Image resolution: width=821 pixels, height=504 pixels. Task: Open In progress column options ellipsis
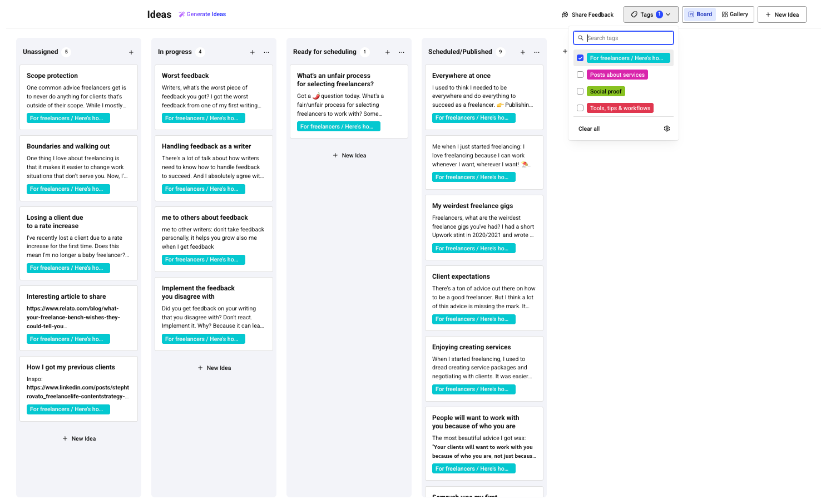(266, 52)
